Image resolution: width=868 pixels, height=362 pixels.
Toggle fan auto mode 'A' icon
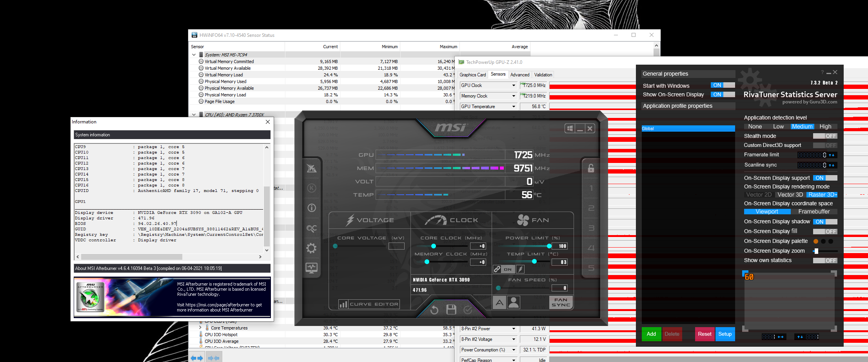[x=499, y=302]
